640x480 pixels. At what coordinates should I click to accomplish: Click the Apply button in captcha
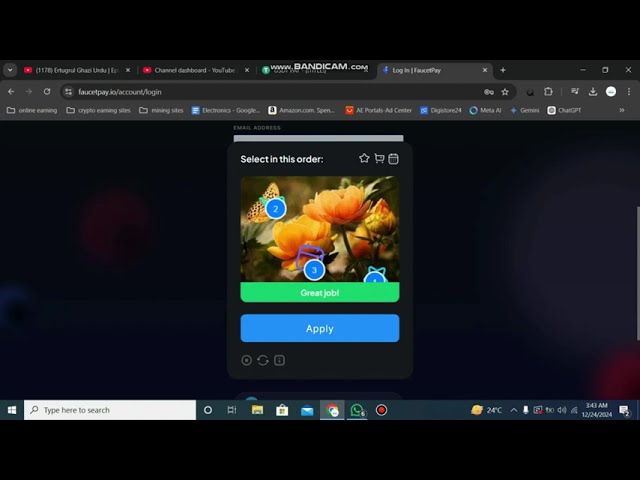[x=319, y=328]
